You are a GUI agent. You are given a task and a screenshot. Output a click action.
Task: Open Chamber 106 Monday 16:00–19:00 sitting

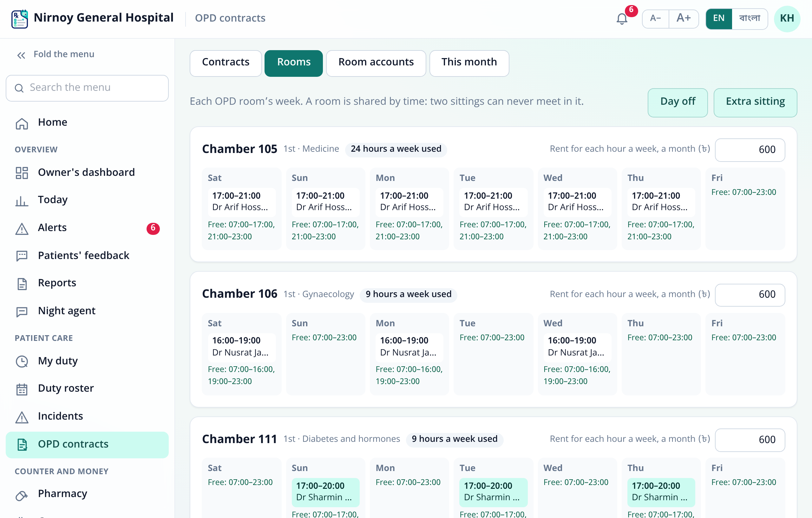point(409,347)
